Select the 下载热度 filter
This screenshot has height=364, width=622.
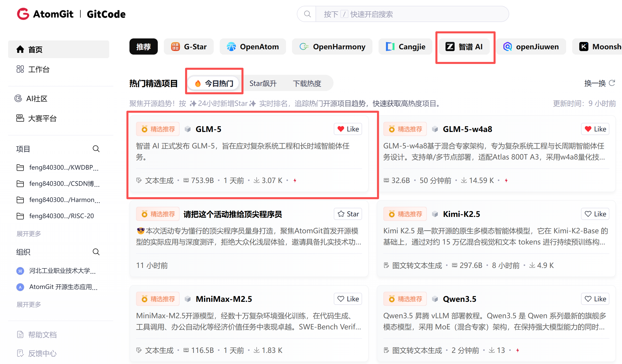[307, 83]
